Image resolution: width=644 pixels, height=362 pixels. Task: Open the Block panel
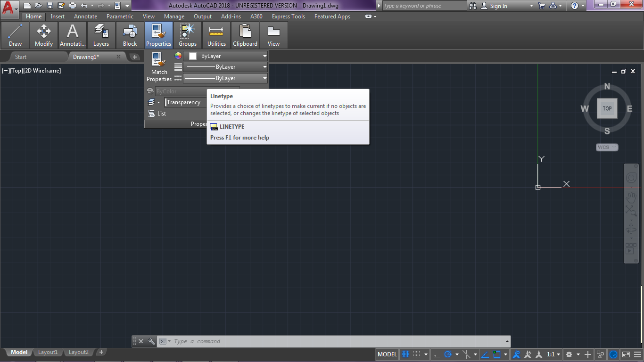pos(130,35)
